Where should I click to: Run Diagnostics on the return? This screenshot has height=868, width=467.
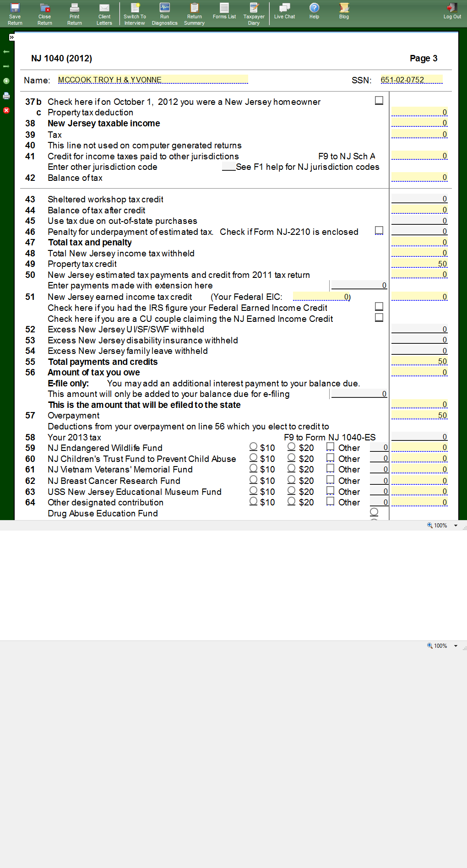(164, 14)
